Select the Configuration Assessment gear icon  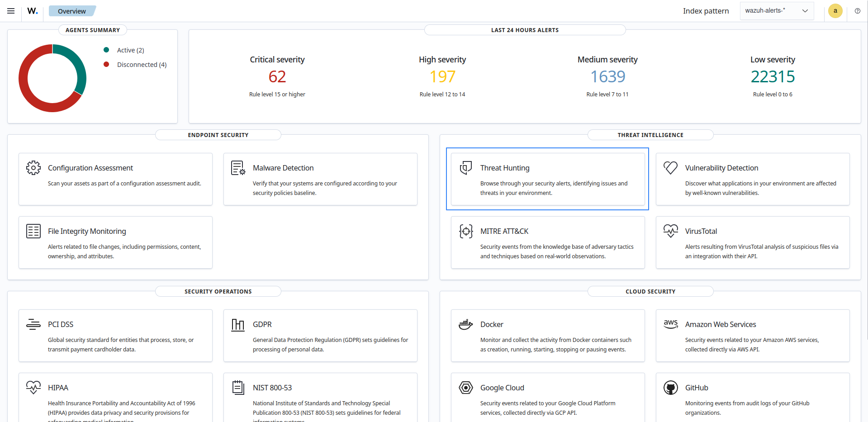pyautogui.click(x=33, y=167)
